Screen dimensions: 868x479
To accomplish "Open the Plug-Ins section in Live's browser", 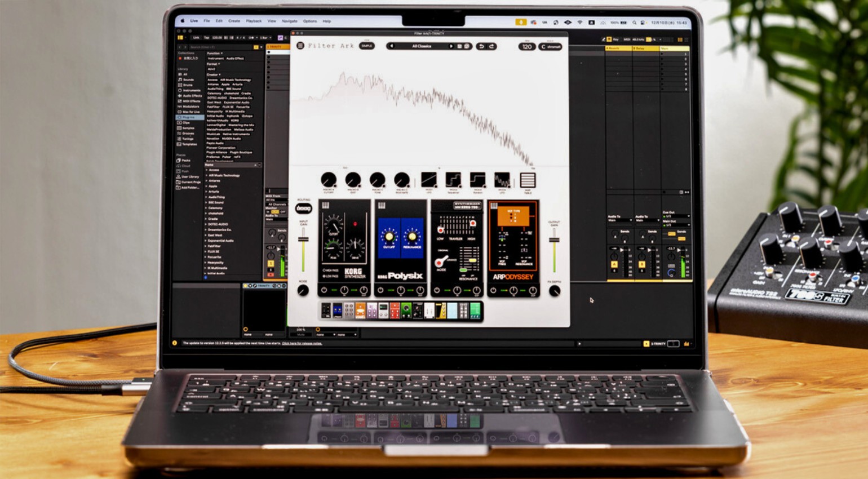I will click(x=189, y=117).
